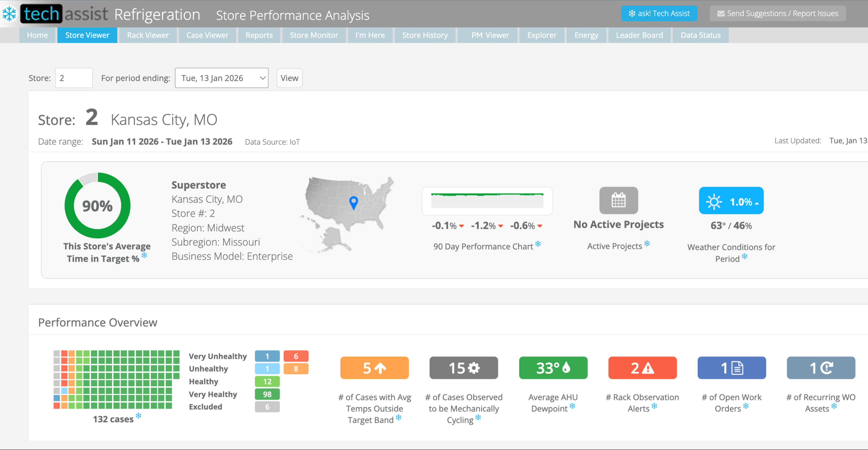Click the Active Projects calendar icon
This screenshot has height=450, width=868.
(618, 200)
